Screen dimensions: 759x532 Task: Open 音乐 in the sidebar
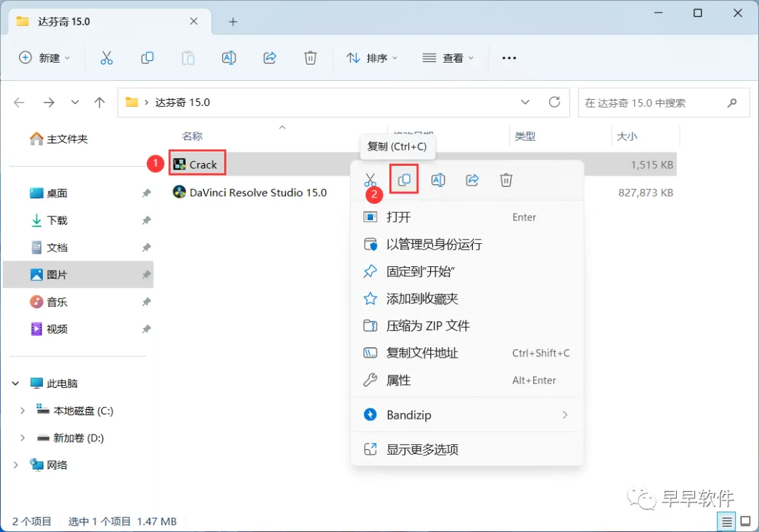[x=49, y=302]
